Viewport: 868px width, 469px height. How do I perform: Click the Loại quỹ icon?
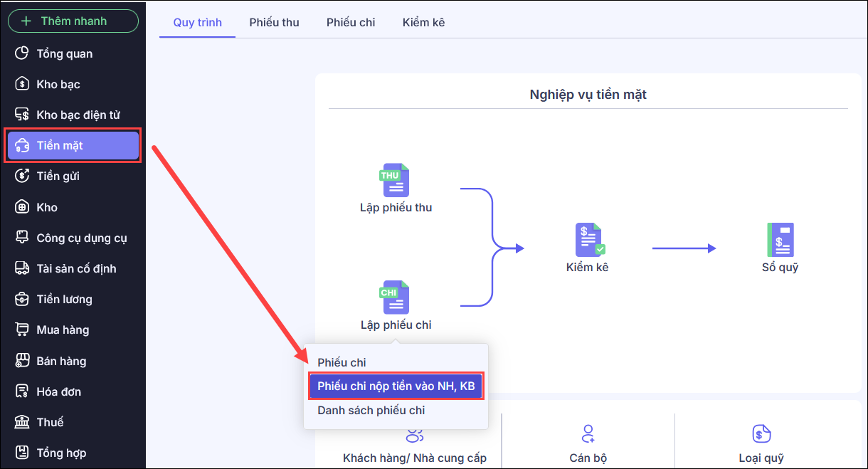pos(761,433)
